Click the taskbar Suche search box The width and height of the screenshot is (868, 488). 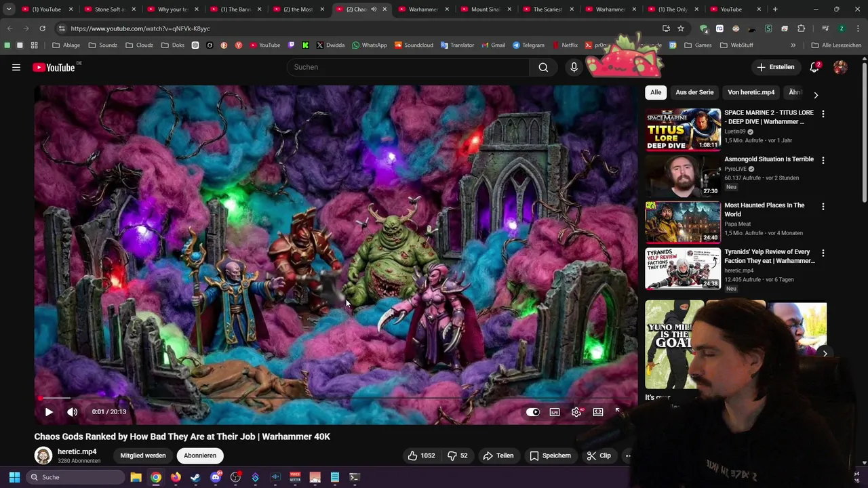(x=75, y=477)
